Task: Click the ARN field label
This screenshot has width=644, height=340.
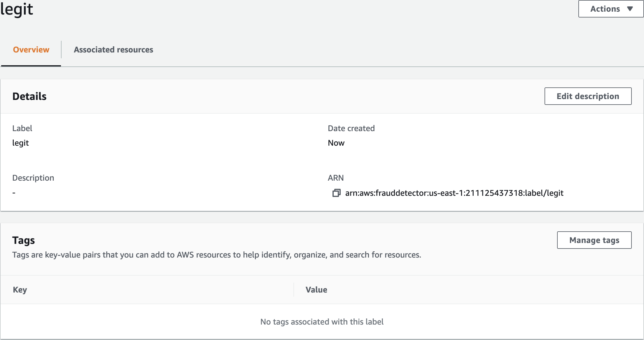Action: point(335,178)
